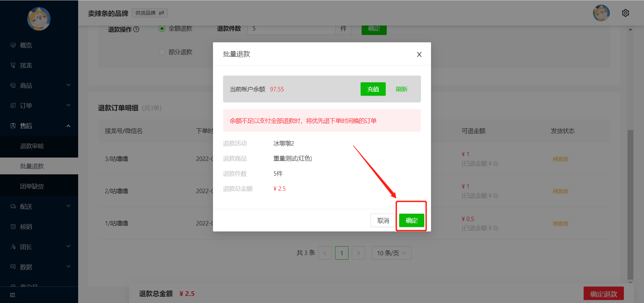Click the scrollbar up arrow
Viewport: 644px width, 303px height.
[630, 30]
